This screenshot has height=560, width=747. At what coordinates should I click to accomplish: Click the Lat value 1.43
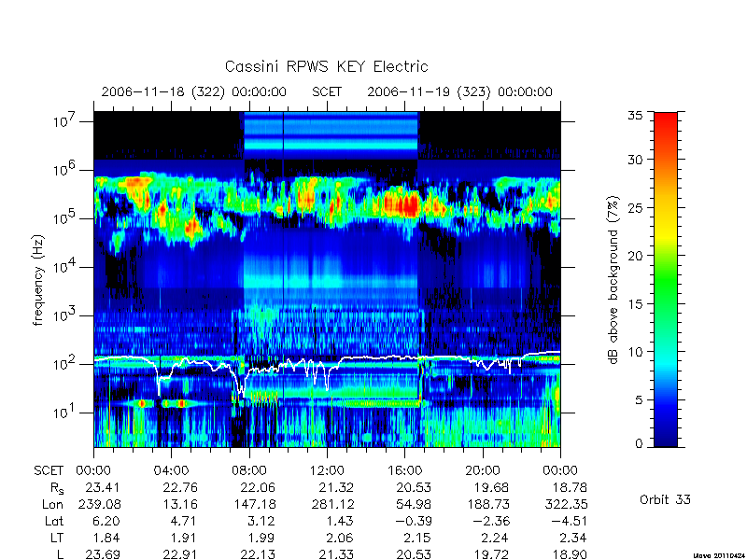click(340, 521)
